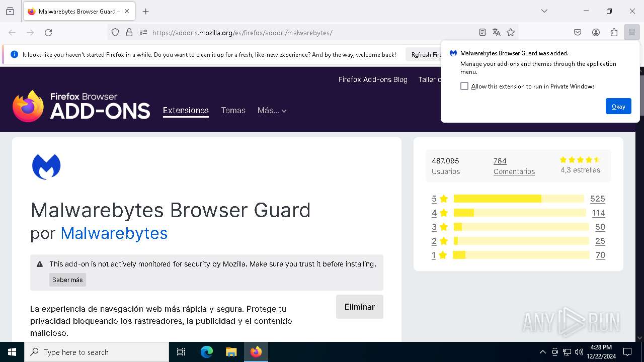Go forward with the forward arrow
This screenshot has width=644, height=362.
pyautogui.click(x=30, y=32)
